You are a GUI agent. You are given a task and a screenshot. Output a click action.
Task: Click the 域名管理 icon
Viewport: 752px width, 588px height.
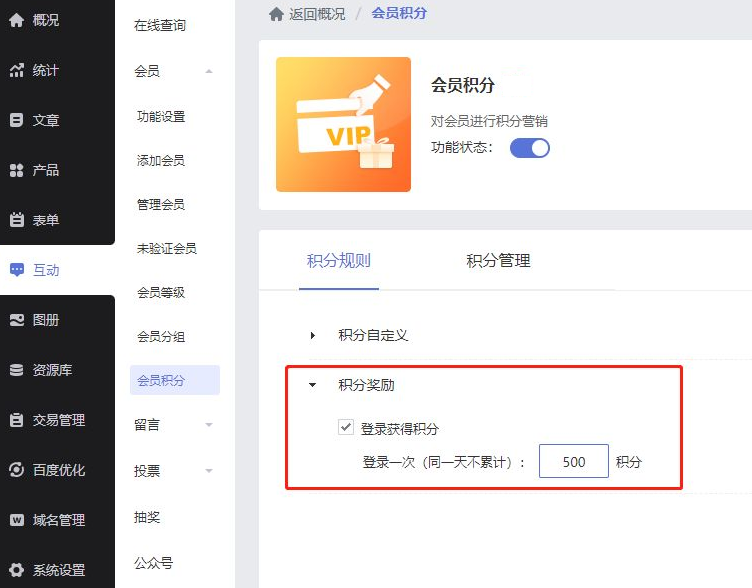pyautogui.click(x=16, y=520)
